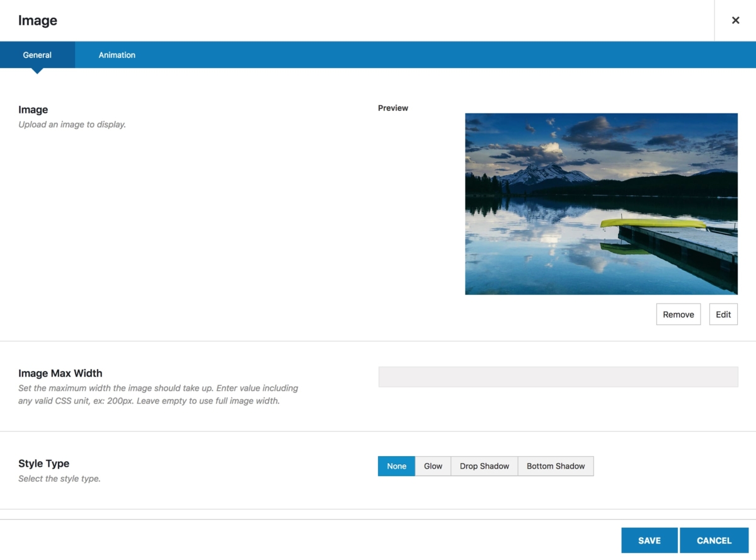Choose the Bottom Shadow style type

click(x=556, y=466)
